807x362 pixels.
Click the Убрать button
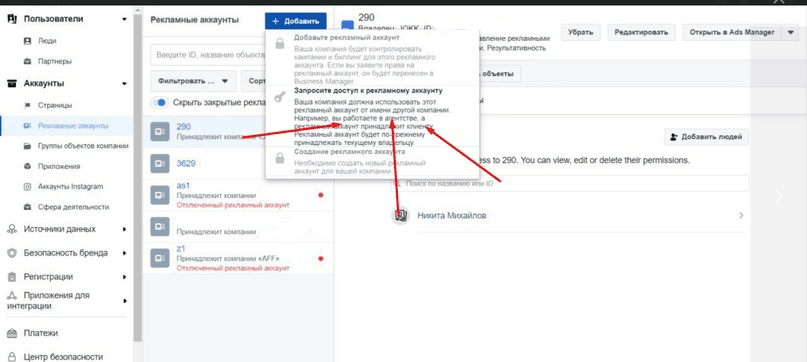[580, 32]
